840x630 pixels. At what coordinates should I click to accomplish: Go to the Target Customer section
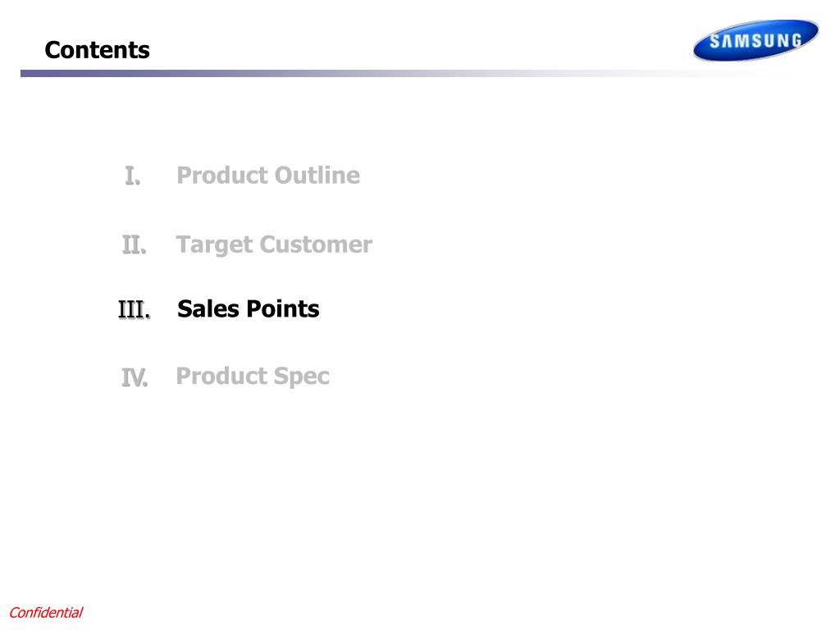274,245
